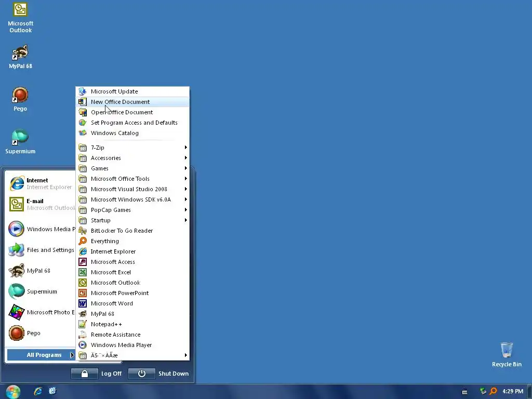Expand Microsoft Windows SDK v6.0A submenu
532x399 pixels.
point(132,199)
